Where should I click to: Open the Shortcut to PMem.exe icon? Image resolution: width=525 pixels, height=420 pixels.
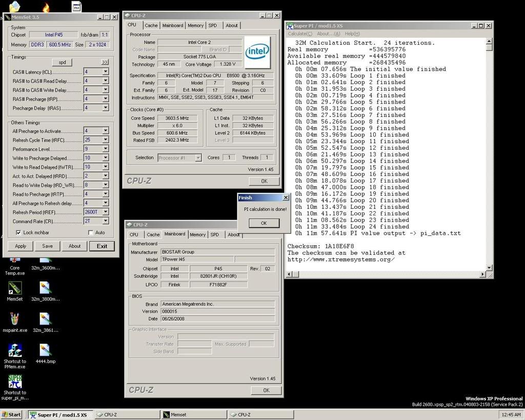tap(15, 356)
